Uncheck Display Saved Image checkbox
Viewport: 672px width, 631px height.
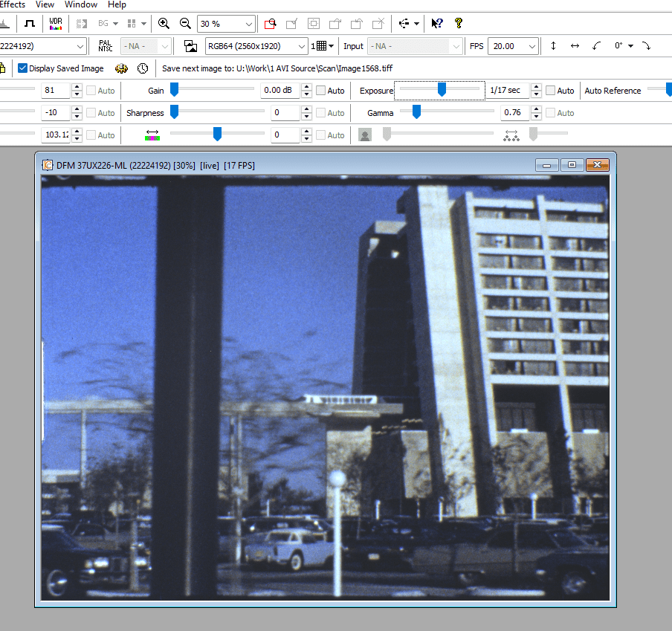(x=23, y=68)
